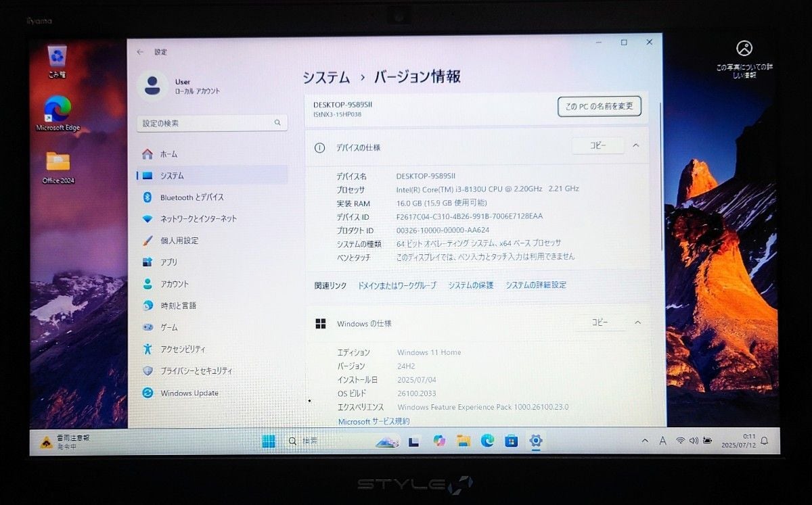
Task: Click the volume speaker tray icon
Action: tap(694, 441)
